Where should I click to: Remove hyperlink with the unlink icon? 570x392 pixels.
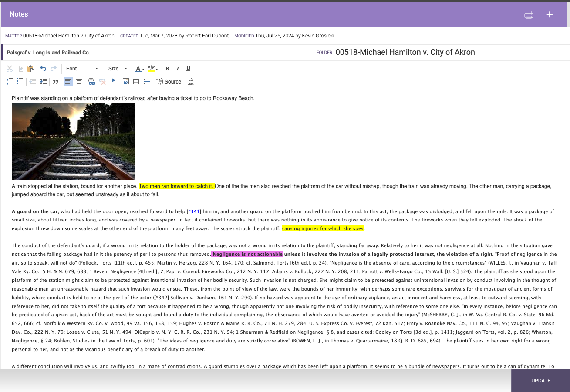pyautogui.click(x=102, y=81)
